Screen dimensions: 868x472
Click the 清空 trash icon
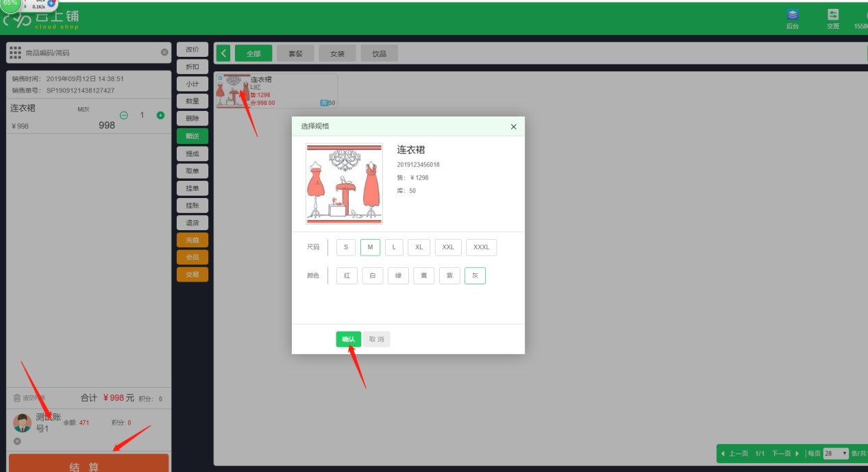click(17, 398)
